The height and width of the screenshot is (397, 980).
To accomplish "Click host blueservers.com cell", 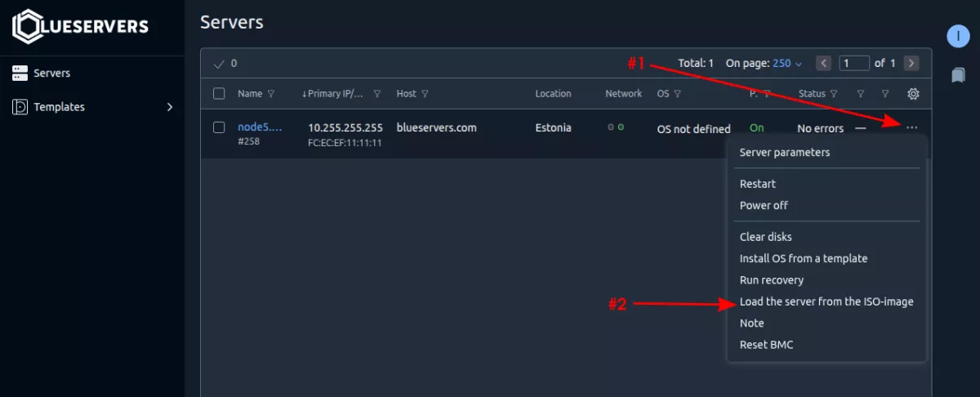I will pos(436,128).
